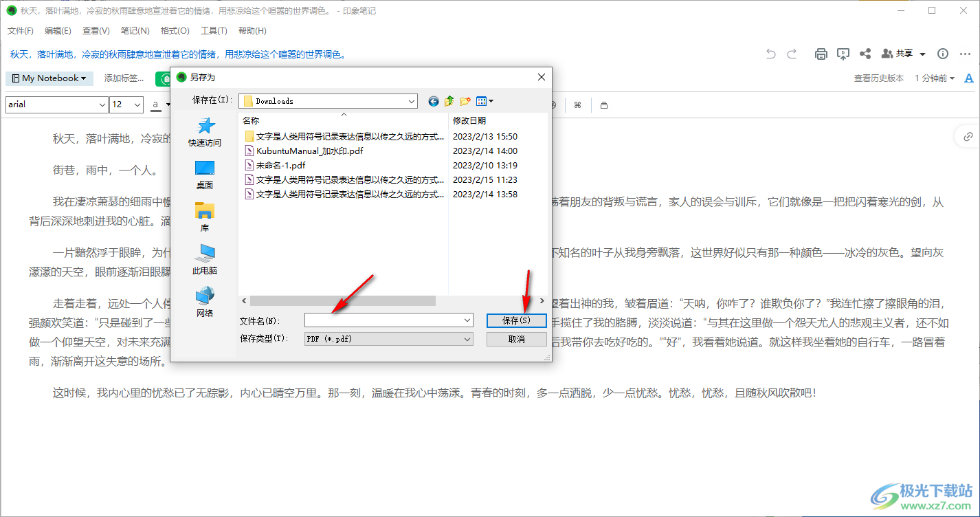Click the blue underlined A format icon
This screenshot has height=517, width=980.
970,78
